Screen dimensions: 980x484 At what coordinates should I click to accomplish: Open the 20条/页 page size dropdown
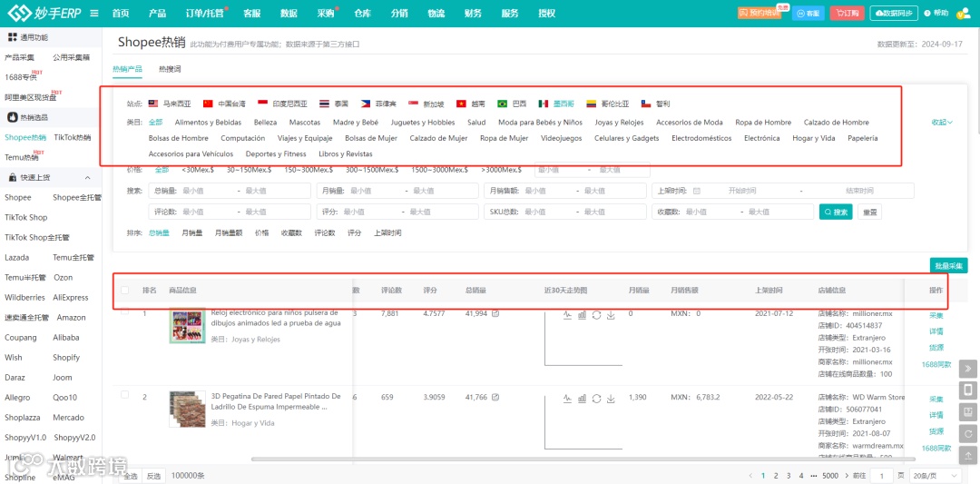(935, 476)
